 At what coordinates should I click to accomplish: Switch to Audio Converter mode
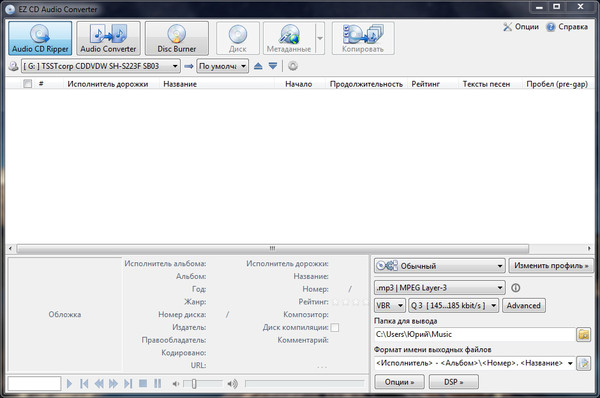[108, 38]
